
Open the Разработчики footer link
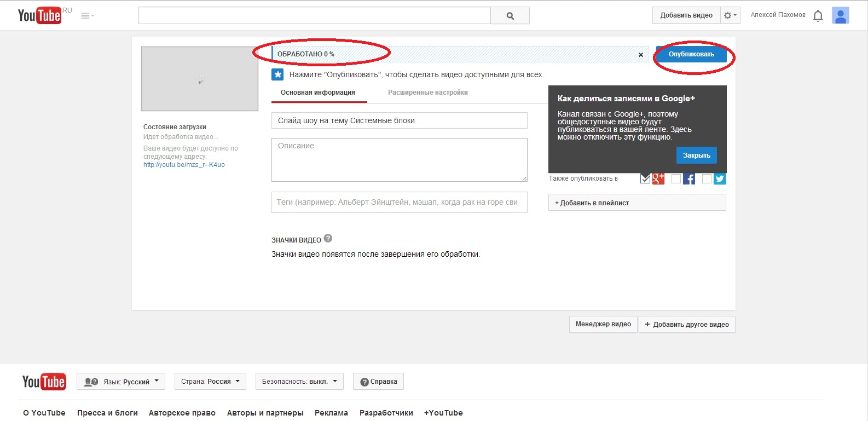[386, 413]
